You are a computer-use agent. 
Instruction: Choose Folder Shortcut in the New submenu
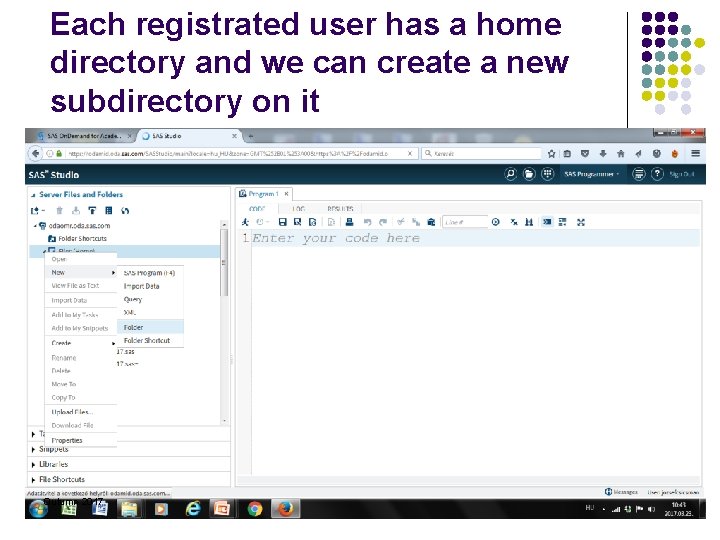[x=150, y=341]
